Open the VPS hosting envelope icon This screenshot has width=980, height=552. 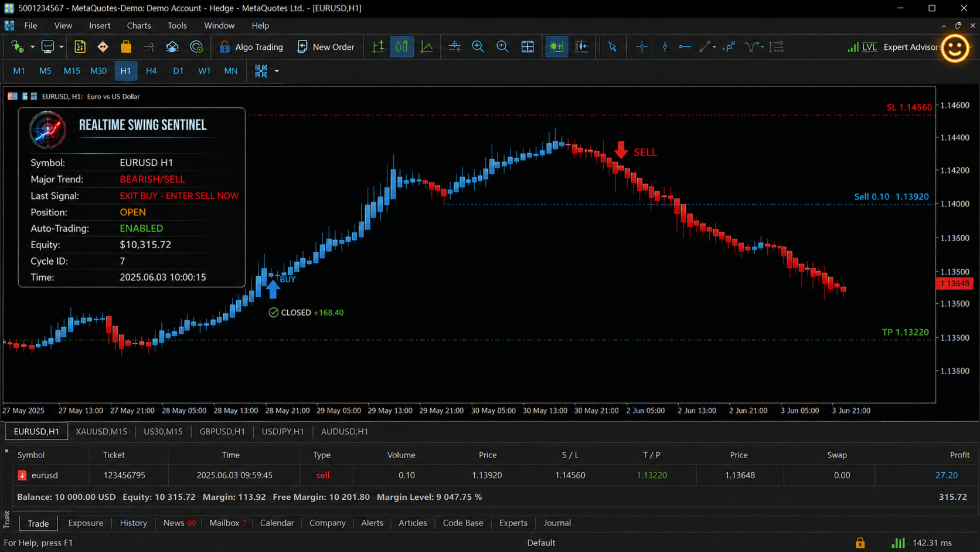point(172,47)
